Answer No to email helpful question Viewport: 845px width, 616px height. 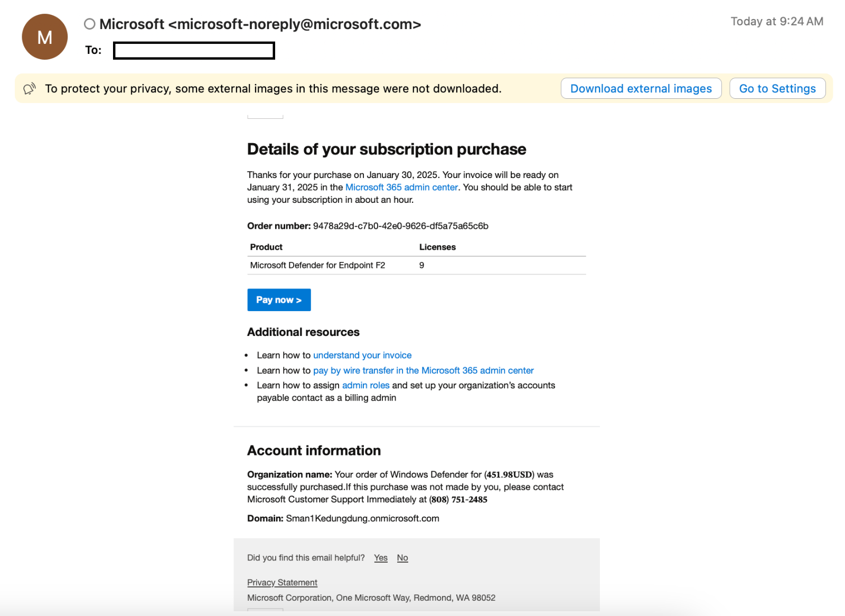[x=402, y=558]
